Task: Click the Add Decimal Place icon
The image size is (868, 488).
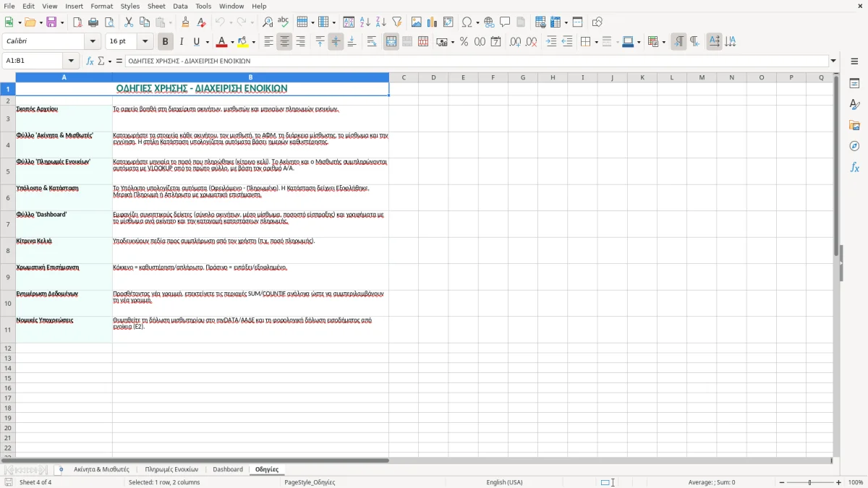Action: point(515,42)
